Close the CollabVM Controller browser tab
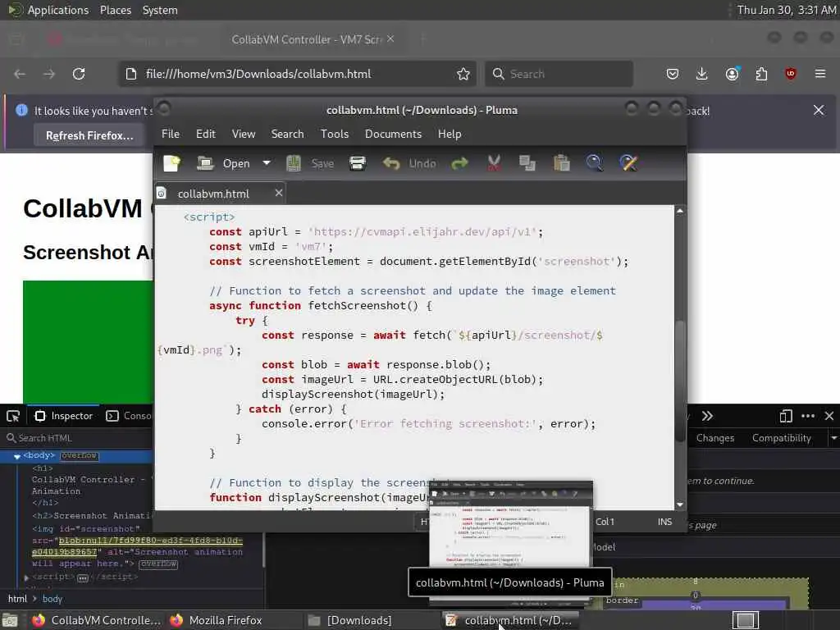 pos(390,39)
